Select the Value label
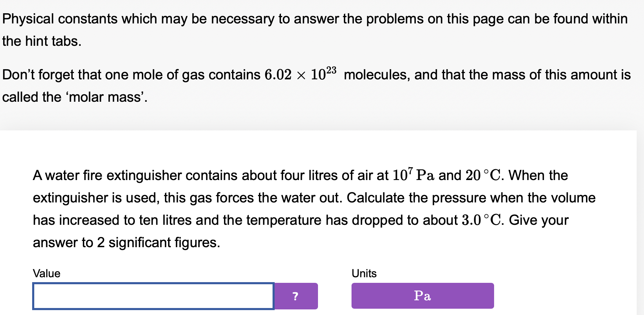This screenshot has height=315, width=644. pyautogui.click(x=46, y=273)
